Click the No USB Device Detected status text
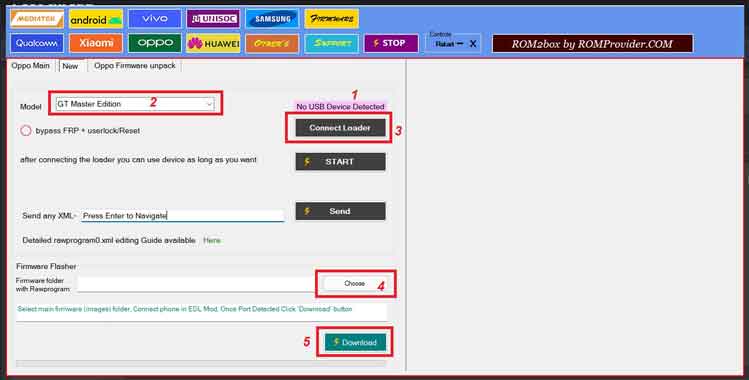 tap(340, 106)
